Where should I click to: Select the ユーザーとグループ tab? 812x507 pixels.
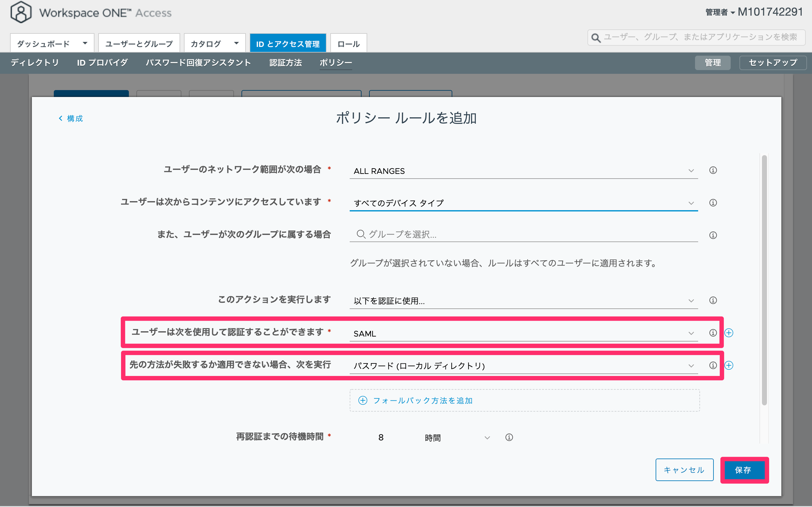coord(139,43)
